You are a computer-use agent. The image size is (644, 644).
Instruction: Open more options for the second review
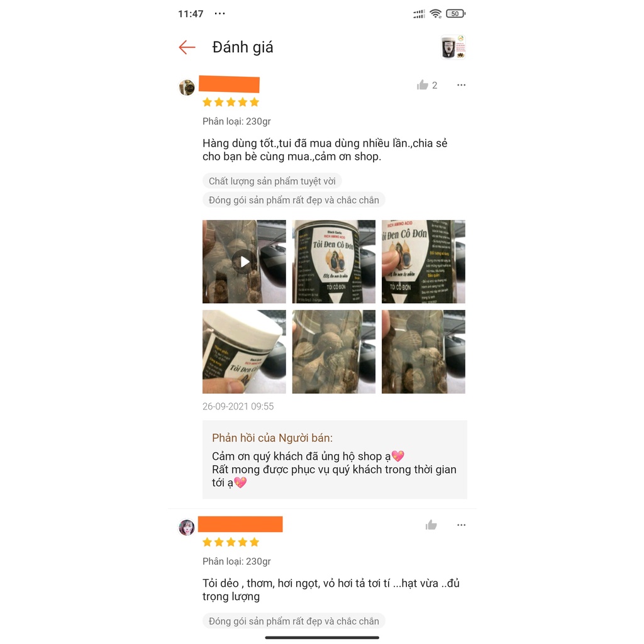[x=461, y=525]
